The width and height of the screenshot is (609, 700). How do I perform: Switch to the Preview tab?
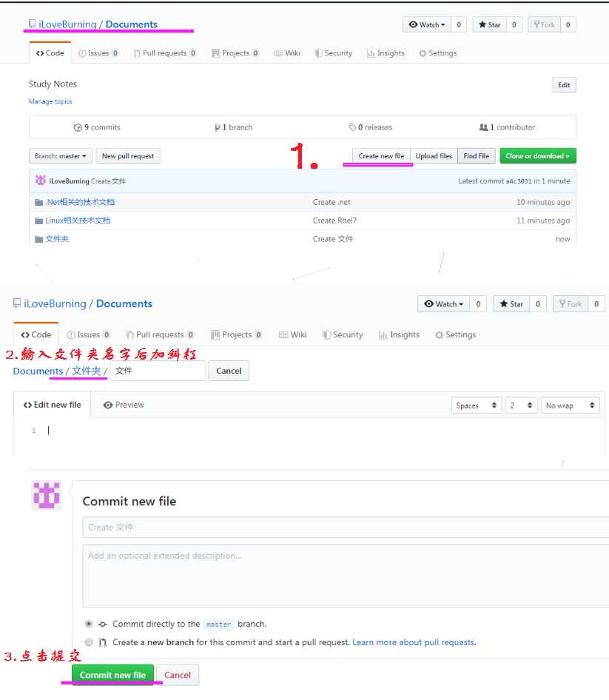coord(124,405)
